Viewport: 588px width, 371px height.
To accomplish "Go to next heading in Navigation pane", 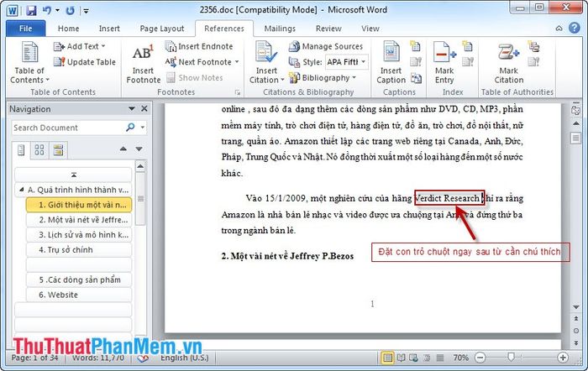I will click(x=139, y=149).
